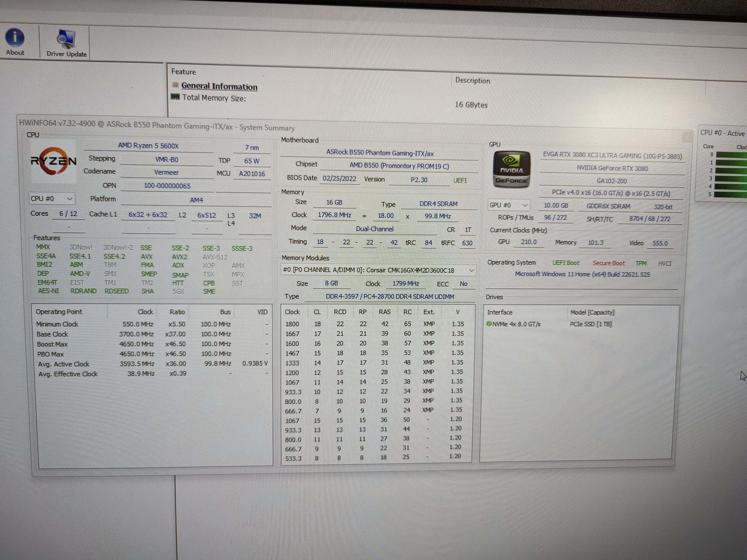The image size is (747, 560).
Task: Click the motherboard name ASRock B550 Phantom Gaming-ITX/ax
Action: 380,153
